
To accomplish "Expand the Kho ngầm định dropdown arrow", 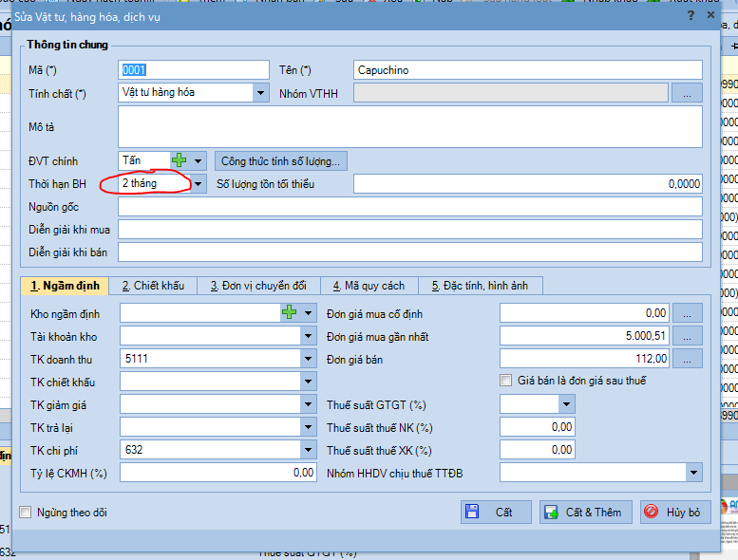I will coord(308,313).
